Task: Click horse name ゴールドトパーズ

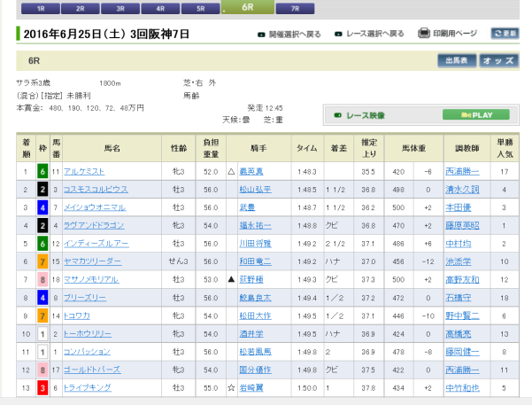Action: [x=92, y=370]
